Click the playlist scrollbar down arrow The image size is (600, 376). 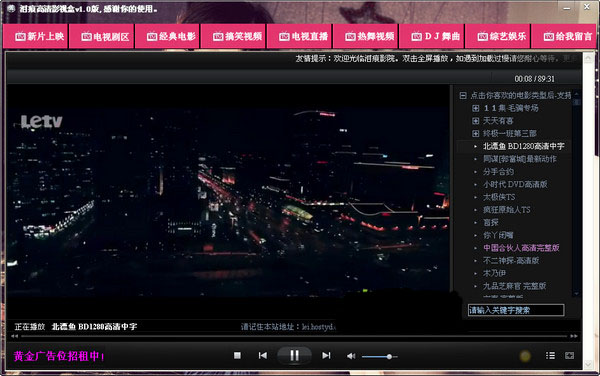(x=577, y=293)
